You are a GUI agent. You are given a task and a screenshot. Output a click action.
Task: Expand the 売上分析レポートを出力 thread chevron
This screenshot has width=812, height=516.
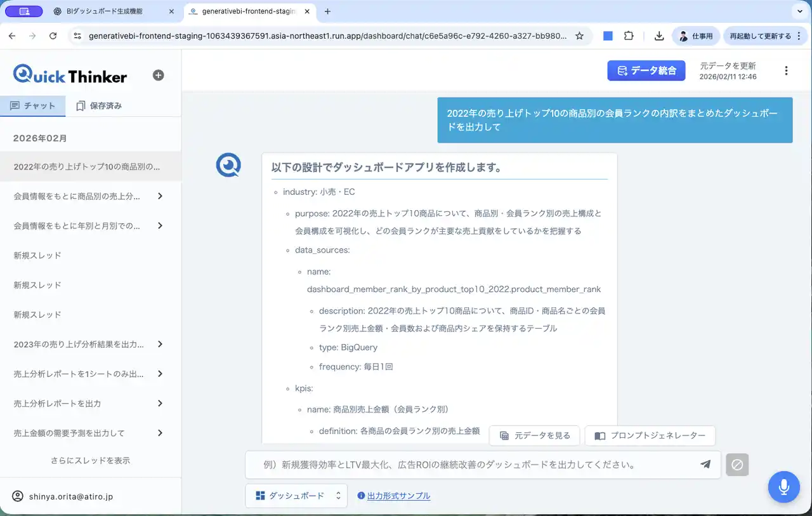pyautogui.click(x=160, y=403)
